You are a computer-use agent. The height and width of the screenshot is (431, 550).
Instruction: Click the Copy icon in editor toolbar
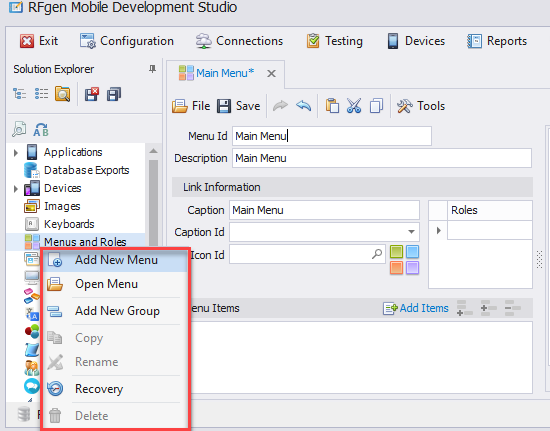376,106
